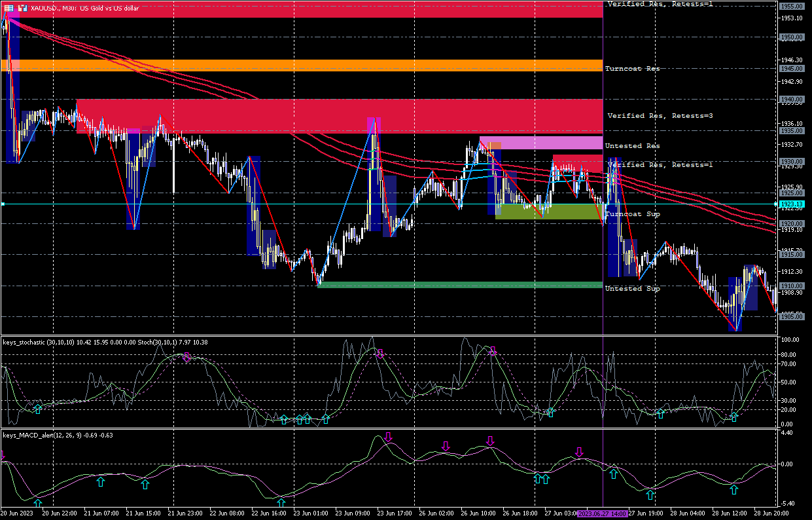Click the green Untested Sup zone bar
This screenshot has height=520, width=812.
460,285
